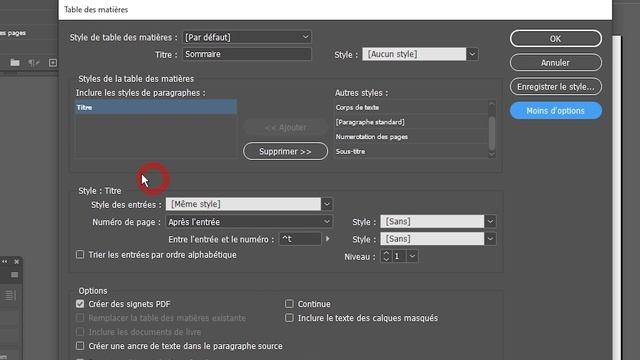Toggle Inclure les documents de livre checkbox

tap(80, 332)
